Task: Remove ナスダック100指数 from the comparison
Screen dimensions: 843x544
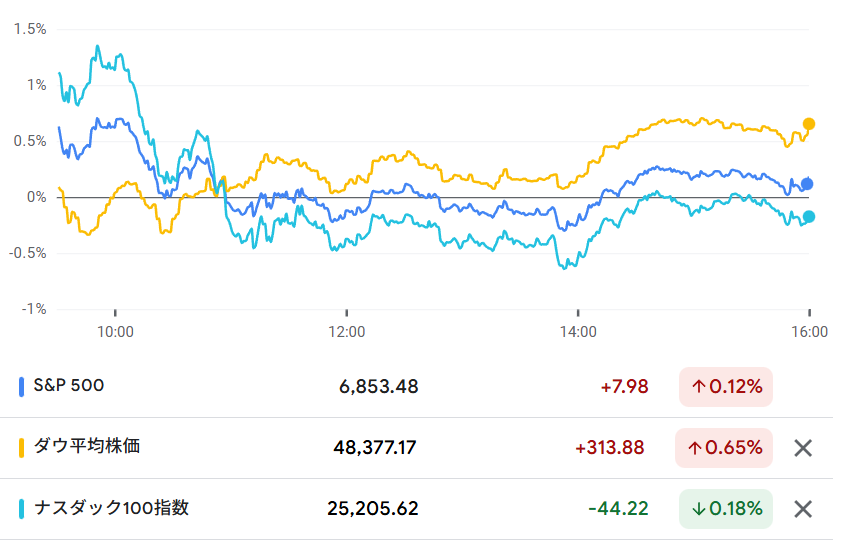Action: pos(802,509)
